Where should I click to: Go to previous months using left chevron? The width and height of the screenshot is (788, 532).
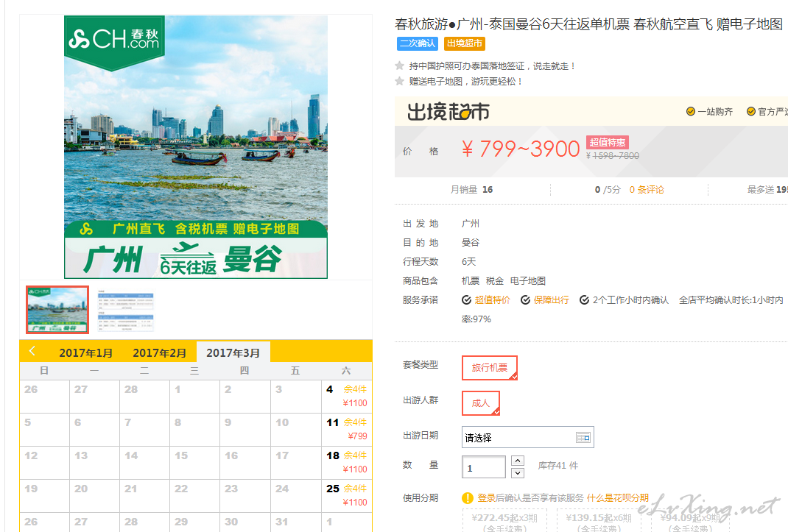click(x=32, y=351)
